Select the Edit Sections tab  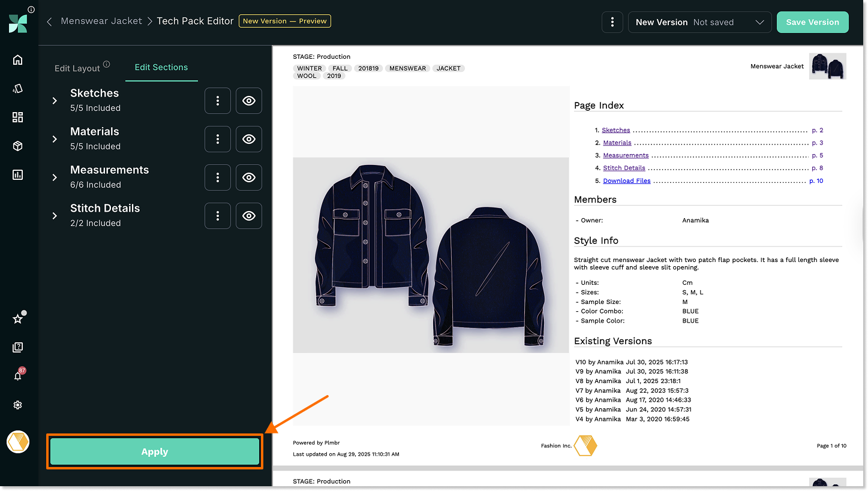[x=161, y=67]
